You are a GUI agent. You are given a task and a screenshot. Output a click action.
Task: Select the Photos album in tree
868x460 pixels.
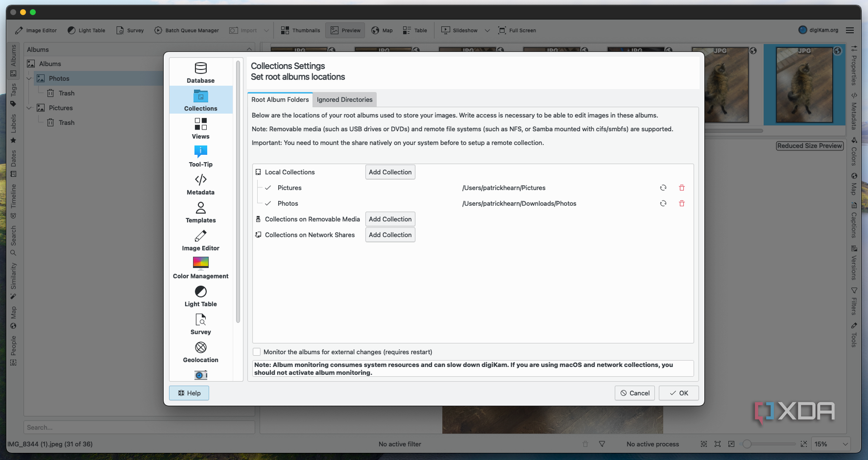(x=59, y=78)
